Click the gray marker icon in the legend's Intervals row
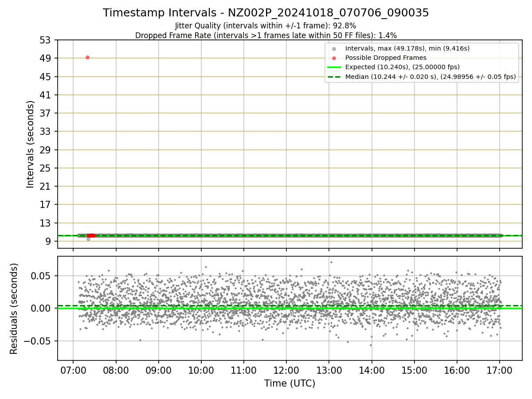 tap(334, 49)
